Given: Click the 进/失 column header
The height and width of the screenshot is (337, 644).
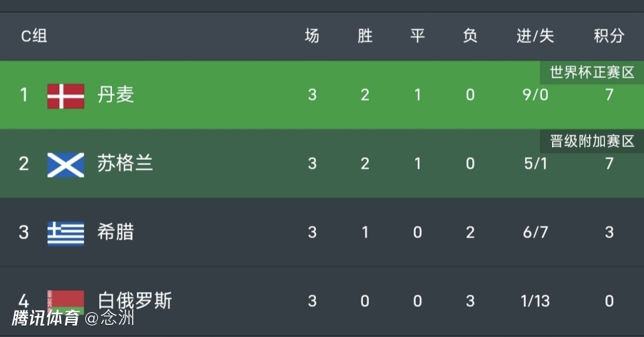Looking at the screenshot, I should tap(535, 36).
